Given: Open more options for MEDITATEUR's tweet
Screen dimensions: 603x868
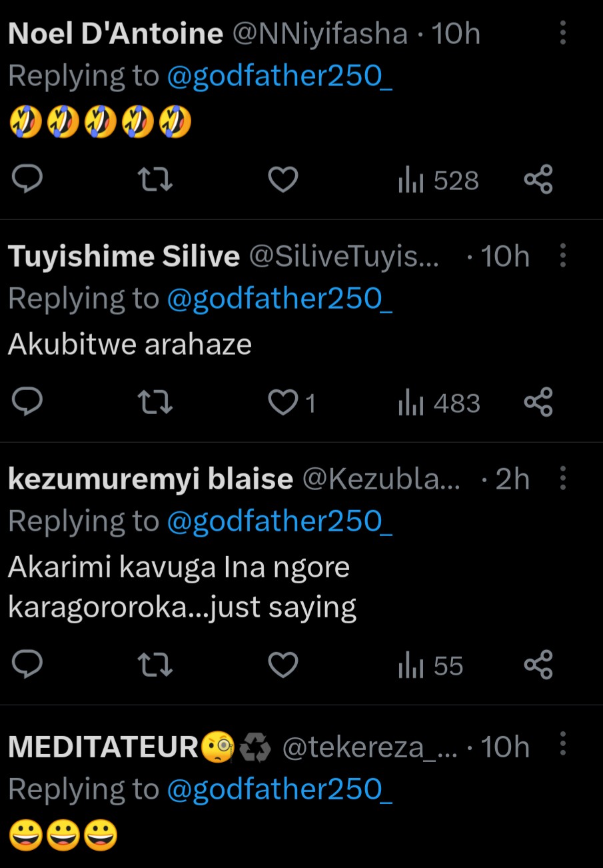Looking at the screenshot, I should point(563,746).
